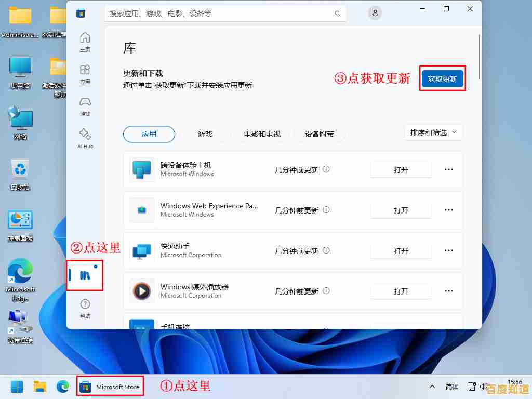532x399 pixels.
Task: Click info icon beside Windows Web Experience Pack
Action: click(326, 210)
